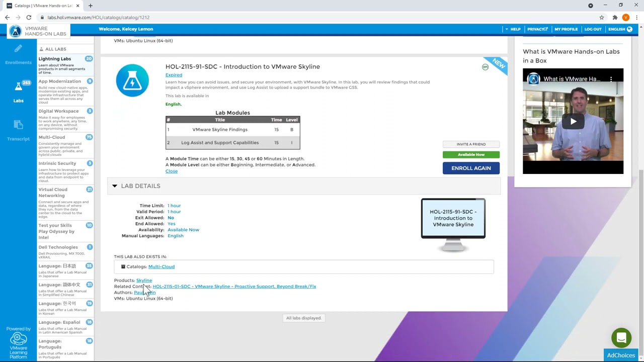Open the Skyline product link
The height and width of the screenshot is (362, 644).
tap(144, 281)
